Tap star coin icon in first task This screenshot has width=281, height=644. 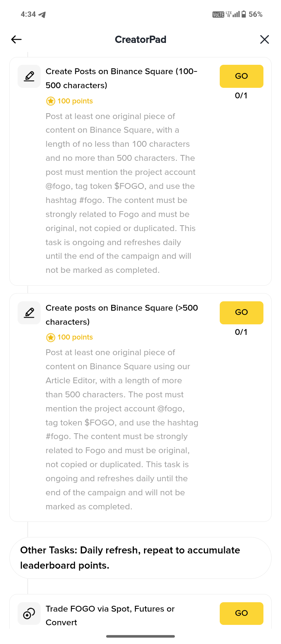pyautogui.click(x=51, y=101)
